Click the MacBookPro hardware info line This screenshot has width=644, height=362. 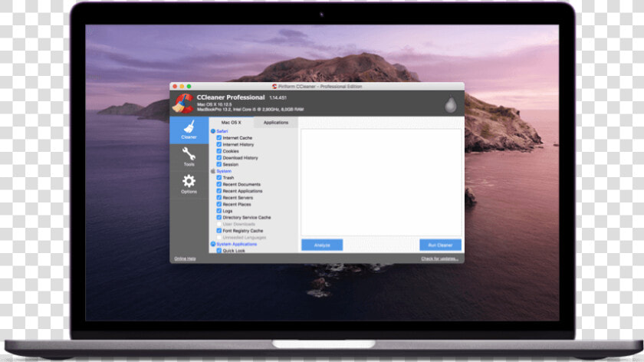[x=251, y=110]
